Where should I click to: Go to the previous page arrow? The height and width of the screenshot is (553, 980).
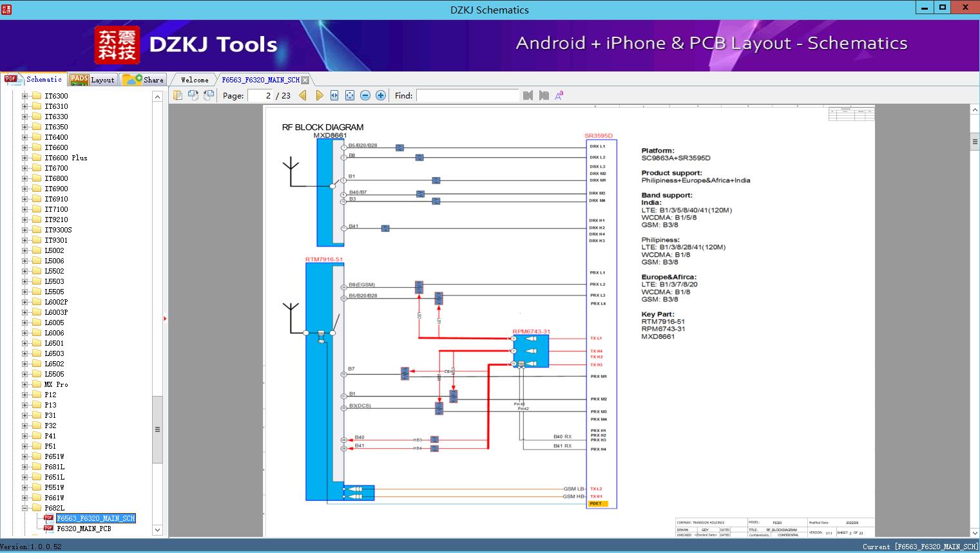pos(303,95)
